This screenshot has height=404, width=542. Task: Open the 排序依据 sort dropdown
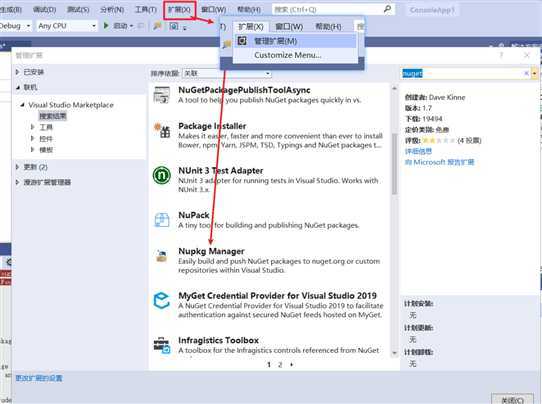tap(227, 73)
